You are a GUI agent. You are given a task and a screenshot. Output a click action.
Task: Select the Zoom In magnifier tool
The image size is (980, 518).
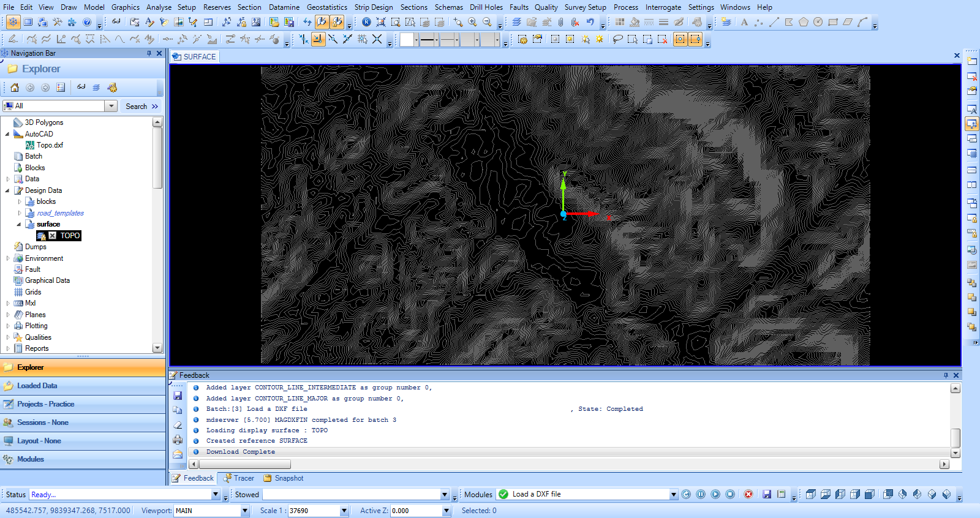(x=472, y=22)
